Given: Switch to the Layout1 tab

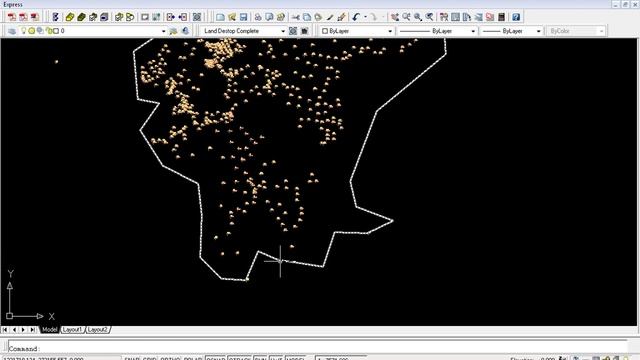Looking at the screenshot, I should pos(72,329).
